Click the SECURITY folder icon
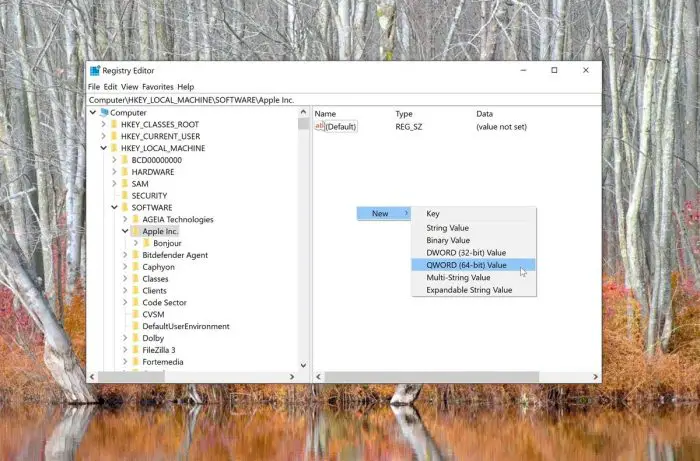 click(x=124, y=196)
